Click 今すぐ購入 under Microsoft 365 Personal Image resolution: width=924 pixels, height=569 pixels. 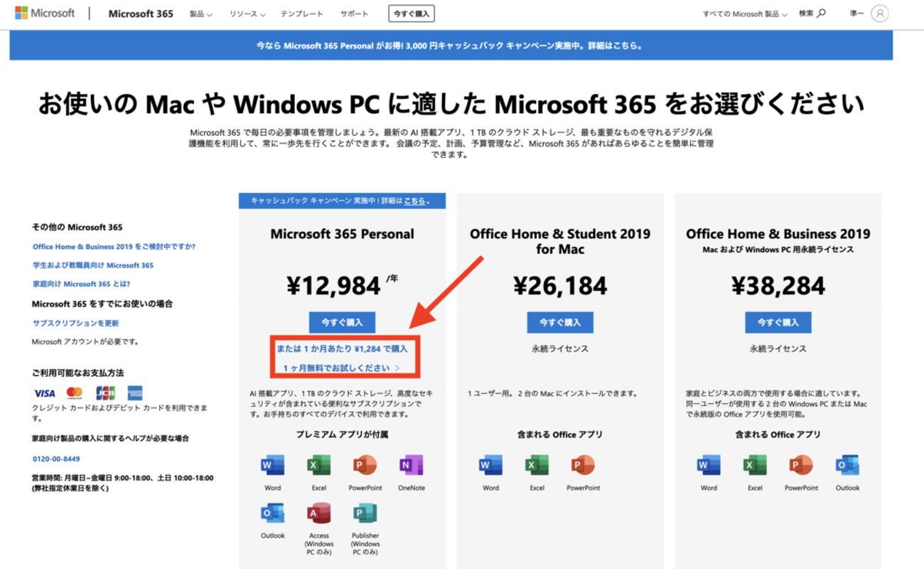[342, 322]
